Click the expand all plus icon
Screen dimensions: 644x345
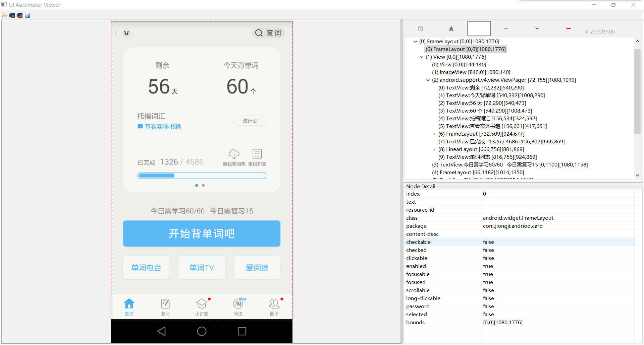tap(421, 29)
